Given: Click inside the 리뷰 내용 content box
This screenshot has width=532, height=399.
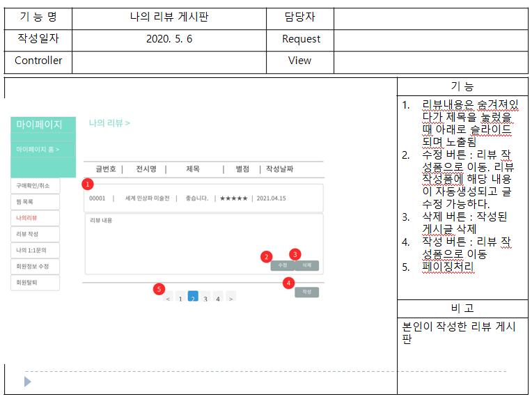Looking at the screenshot, I should 174,240.
